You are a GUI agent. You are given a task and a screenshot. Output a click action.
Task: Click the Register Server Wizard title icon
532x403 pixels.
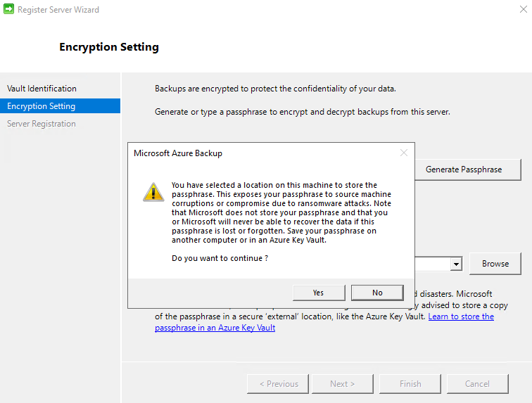pos(8,9)
